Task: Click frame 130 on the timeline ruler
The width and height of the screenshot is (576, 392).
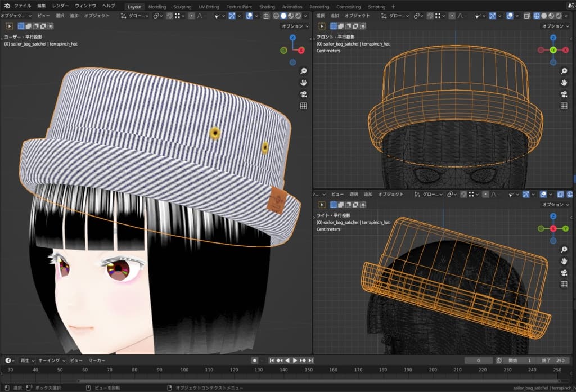Action: [x=258, y=370]
